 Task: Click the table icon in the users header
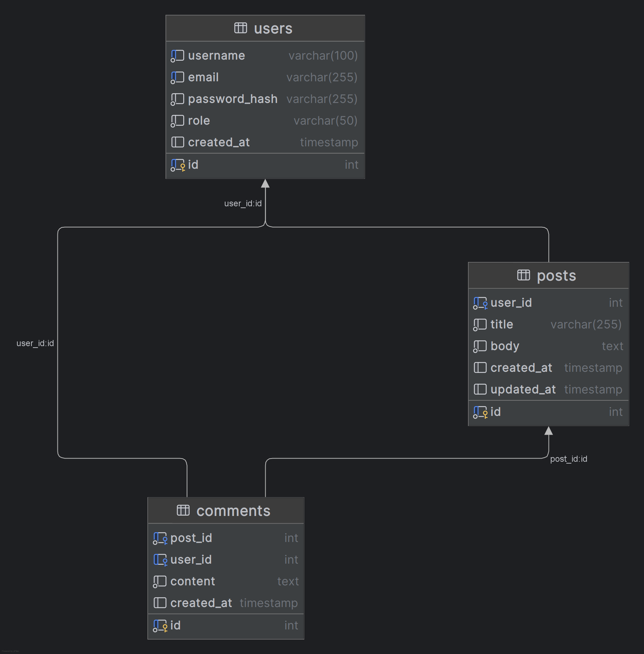(x=241, y=28)
